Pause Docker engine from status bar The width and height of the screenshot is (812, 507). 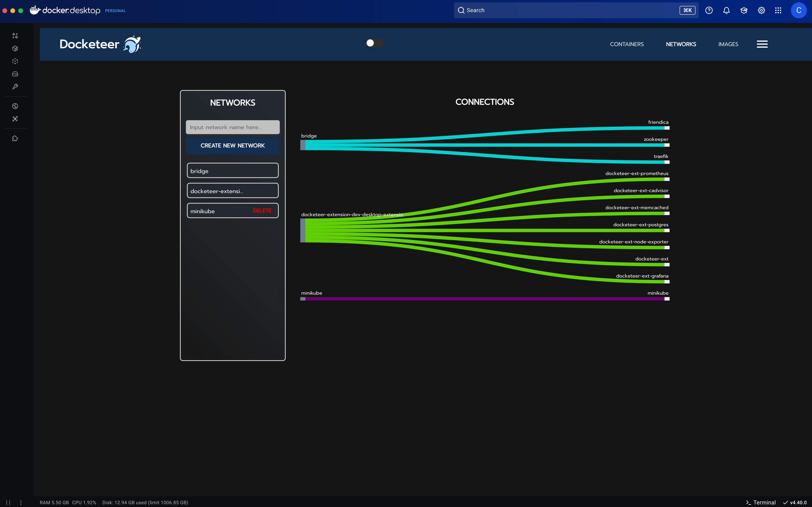click(8, 502)
